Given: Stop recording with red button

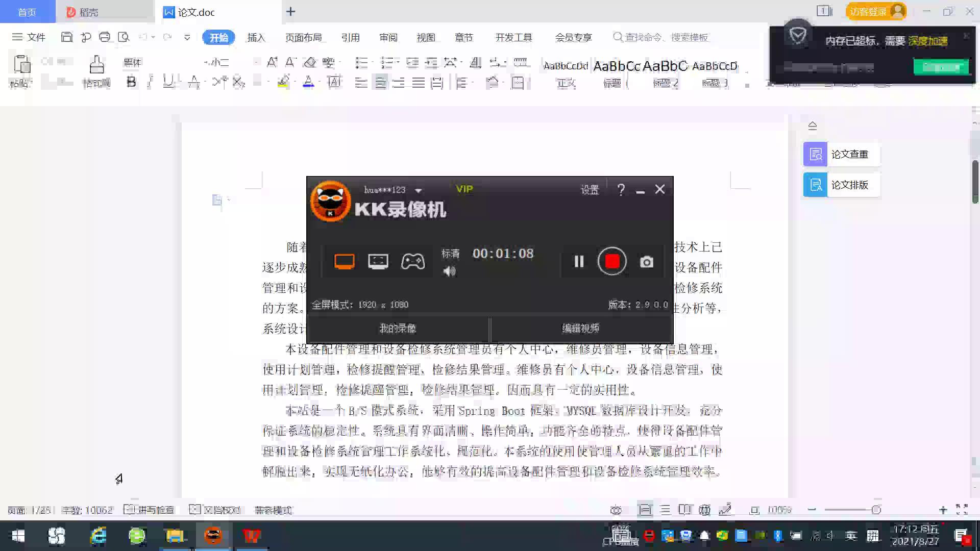Looking at the screenshot, I should coord(612,262).
